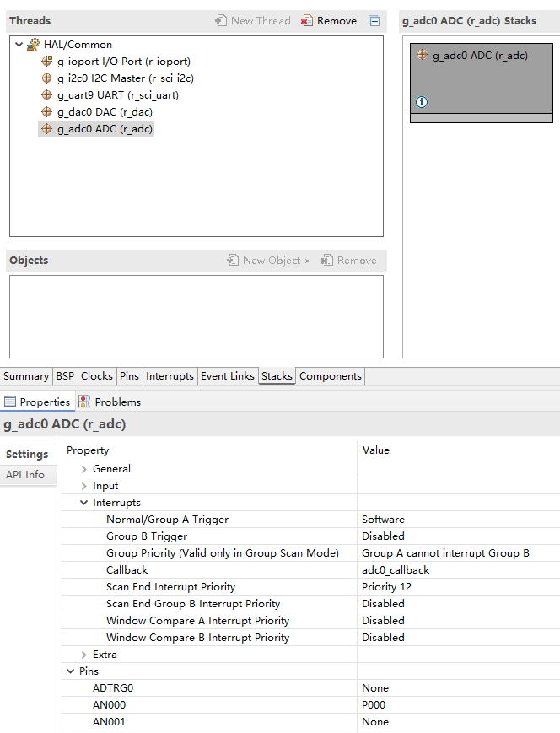The height and width of the screenshot is (733, 560).
Task: Click the info icon on ADC stack block
Action: pyautogui.click(x=422, y=102)
